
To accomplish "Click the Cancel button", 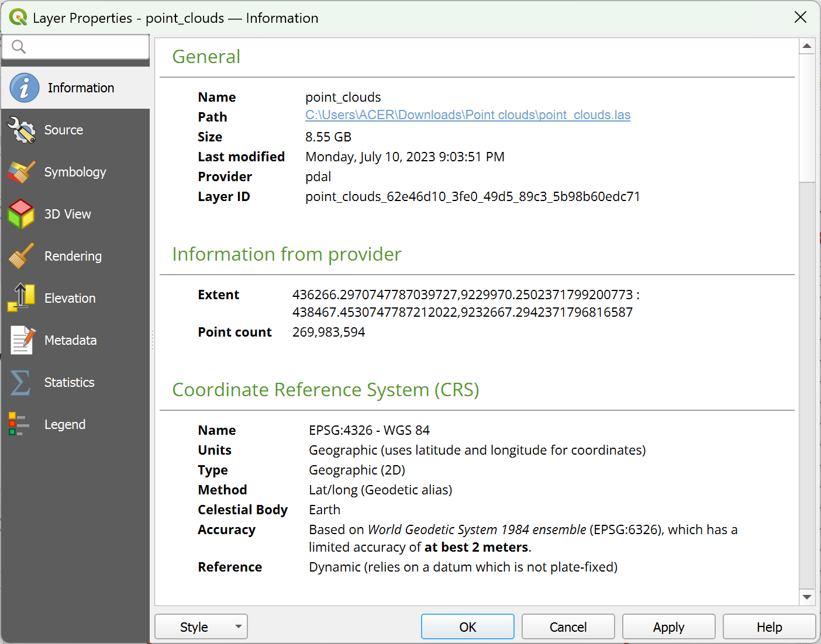I will (x=568, y=627).
